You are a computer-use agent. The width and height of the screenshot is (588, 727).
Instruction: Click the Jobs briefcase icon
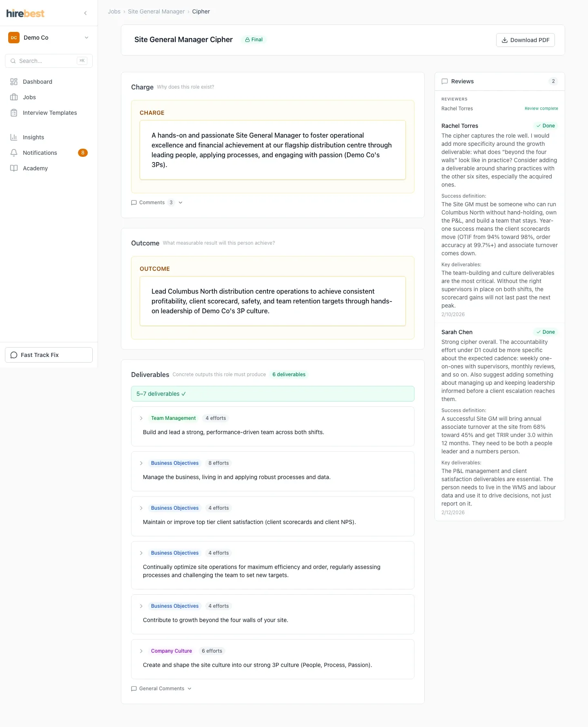(14, 97)
